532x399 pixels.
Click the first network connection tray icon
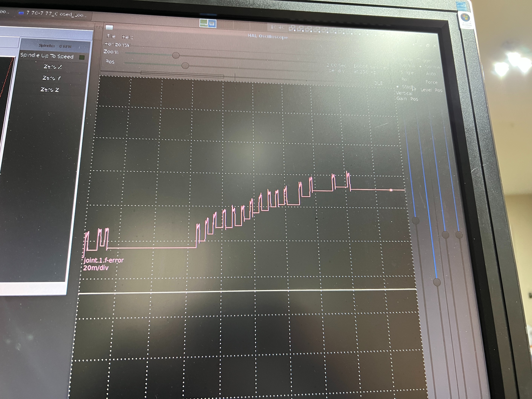[292, 29]
